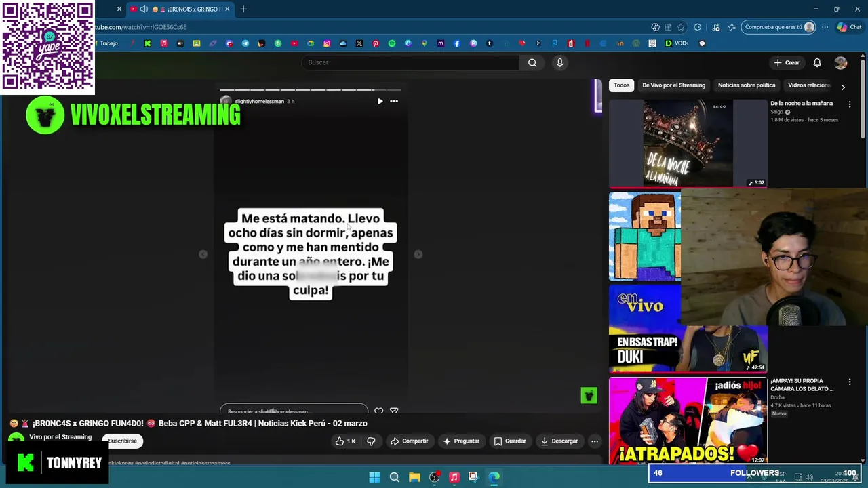Open Windows taskbar Search
This screenshot has height=488, width=868.
[x=394, y=477]
